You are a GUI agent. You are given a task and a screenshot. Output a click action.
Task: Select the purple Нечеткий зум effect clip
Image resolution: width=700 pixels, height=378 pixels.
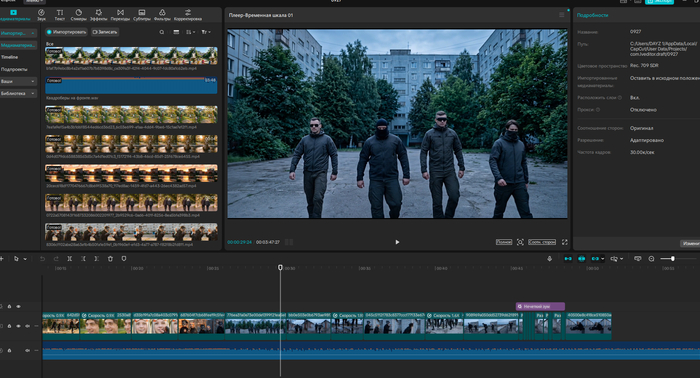[x=540, y=307]
